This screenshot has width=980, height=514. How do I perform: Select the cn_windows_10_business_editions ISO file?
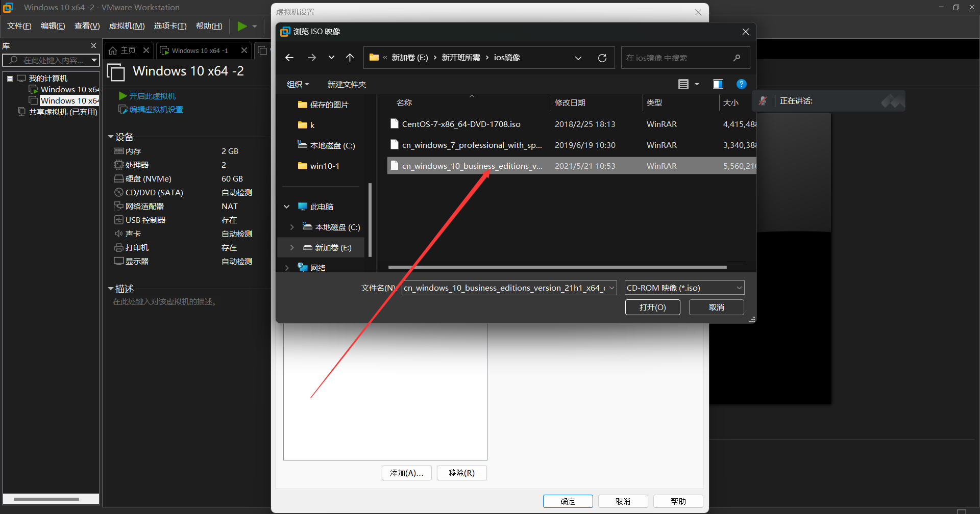[x=572, y=166]
